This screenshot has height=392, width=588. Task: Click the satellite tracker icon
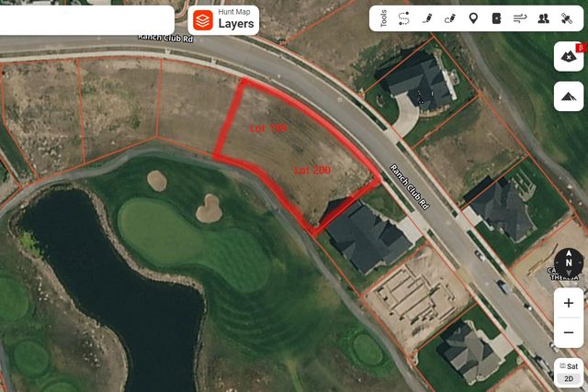(567, 18)
